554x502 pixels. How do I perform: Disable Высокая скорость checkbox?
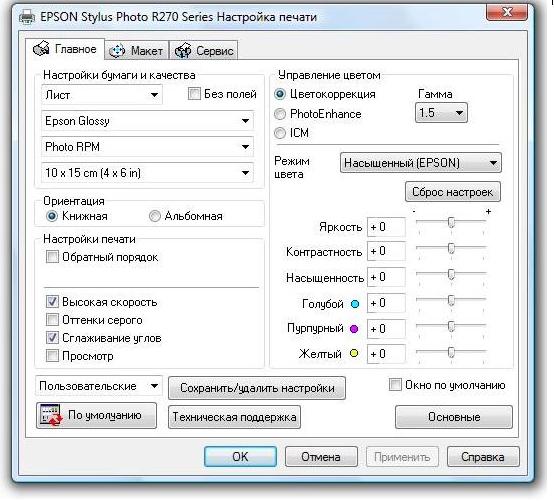[52, 302]
